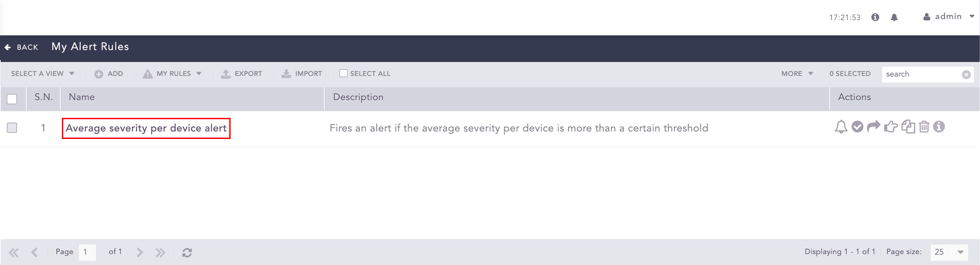Viewport: 980px width, 265px height.
Task: Open the Select A View dropdown
Action: coord(42,74)
